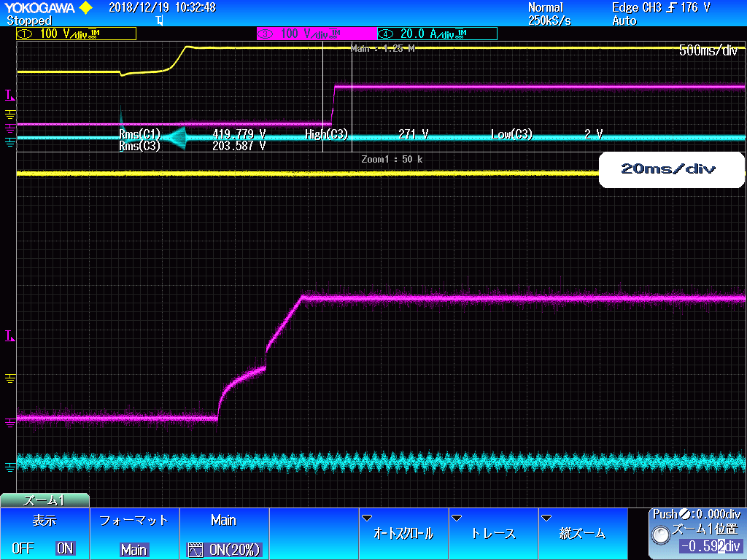Select the 203.587 V measurement value

pos(239,146)
